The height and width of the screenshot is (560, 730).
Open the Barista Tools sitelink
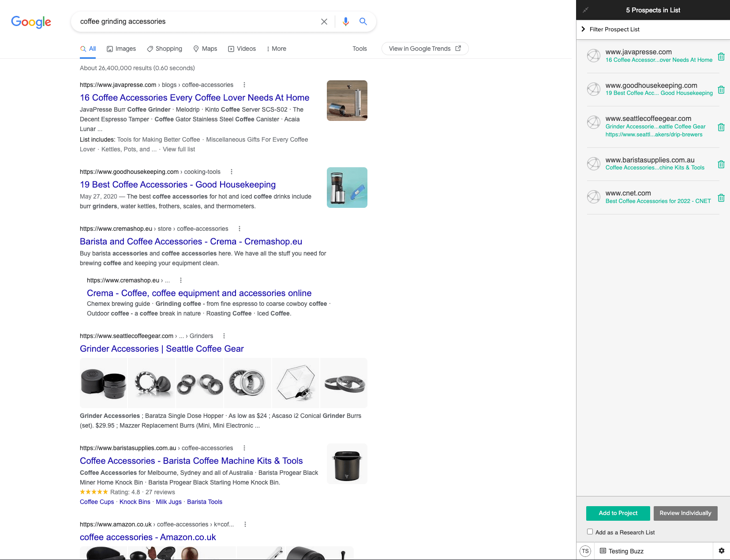pyautogui.click(x=205, y=502)
